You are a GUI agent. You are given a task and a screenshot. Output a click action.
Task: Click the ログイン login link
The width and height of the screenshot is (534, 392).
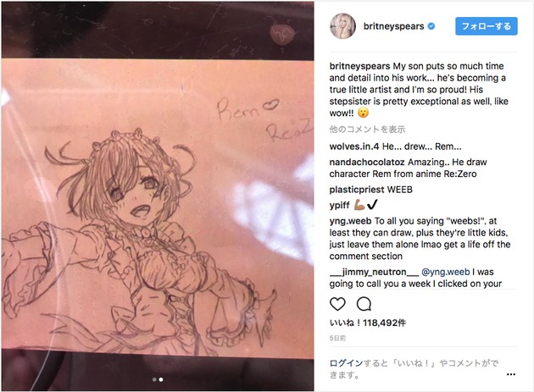click(x=346, y=363)
